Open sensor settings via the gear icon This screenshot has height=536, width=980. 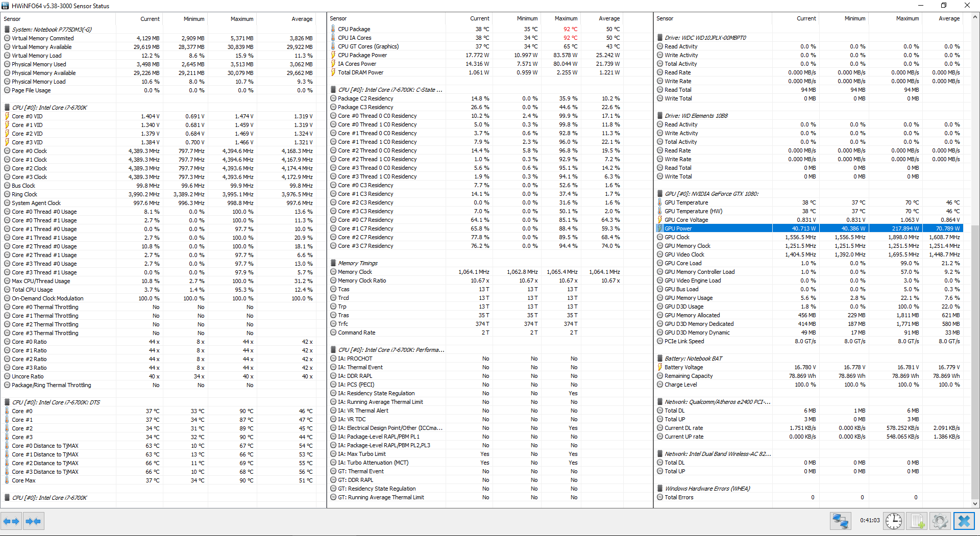point(940,521)
